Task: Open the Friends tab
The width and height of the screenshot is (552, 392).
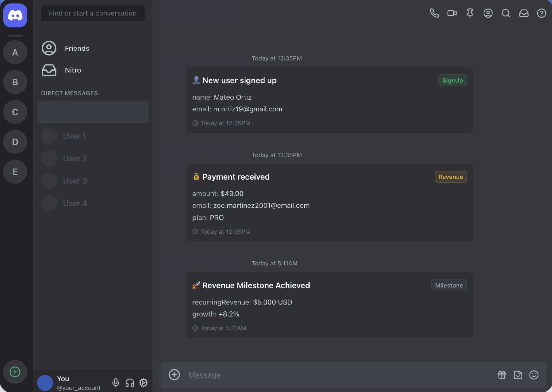Action: click(x=77, y=48)
